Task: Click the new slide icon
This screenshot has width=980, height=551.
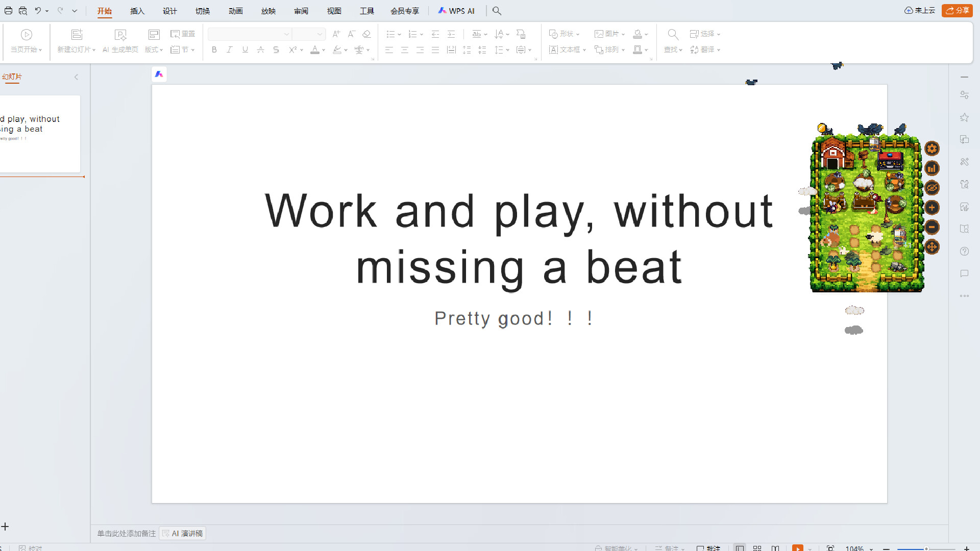Action: click(77, 34)
